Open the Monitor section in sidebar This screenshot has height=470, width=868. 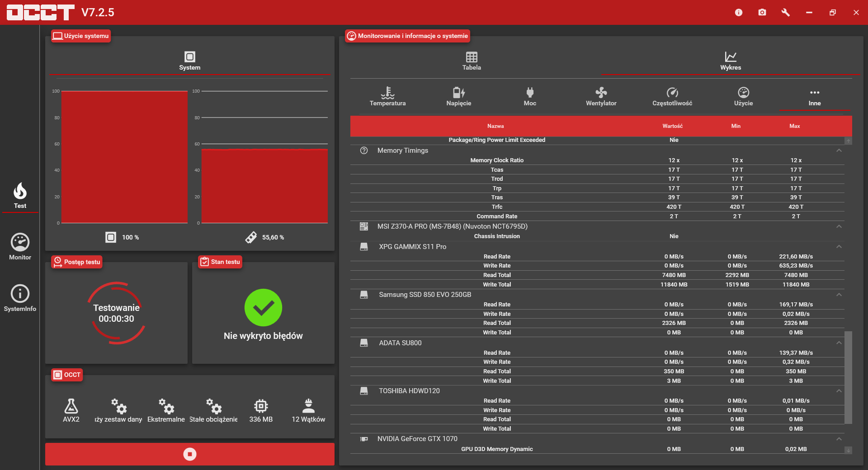[x=20, y=247]
